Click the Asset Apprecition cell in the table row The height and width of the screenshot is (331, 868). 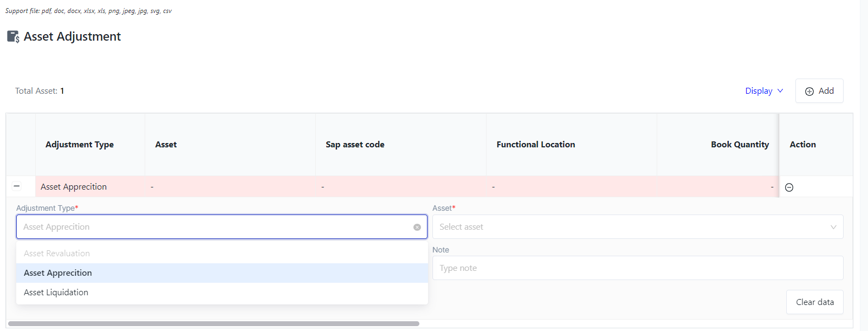[74, 187]
